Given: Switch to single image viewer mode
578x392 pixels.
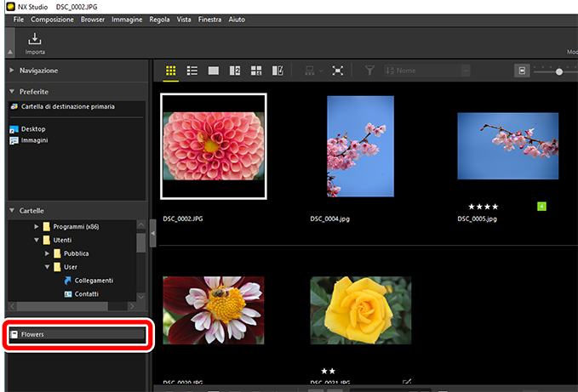Looking at the screenshot, I should coord(214,71).
